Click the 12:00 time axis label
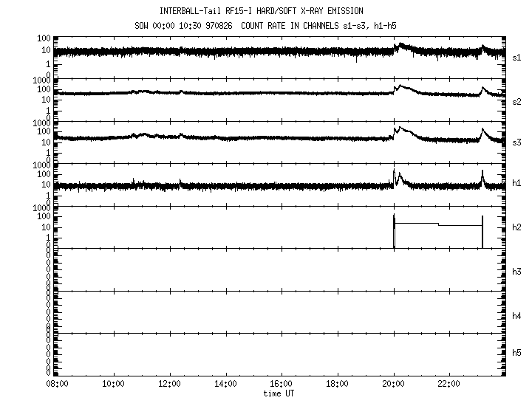Viewport: 532px width, 406px height. click(x=169, y=384)
